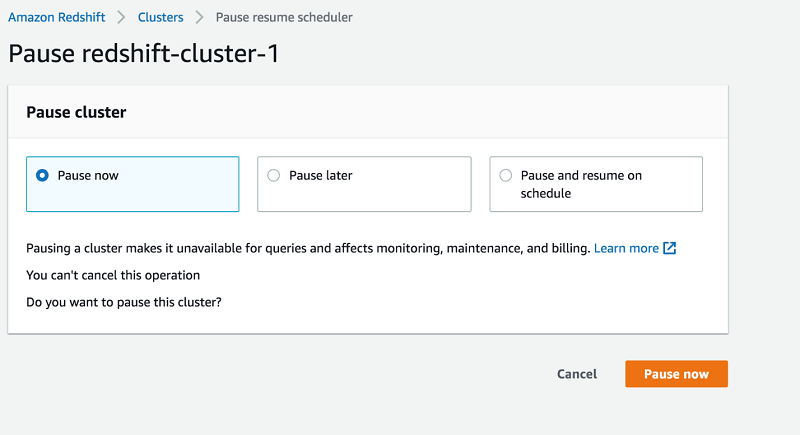
Task: Click the Pause resume scheduler breadcrumb
Action: click(x=284, y=18)
